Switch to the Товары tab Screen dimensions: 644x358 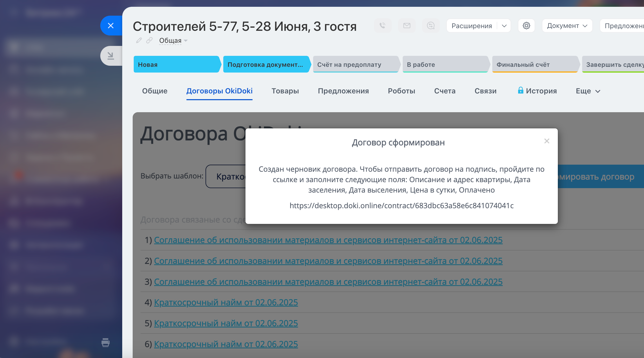pos(285,91)
